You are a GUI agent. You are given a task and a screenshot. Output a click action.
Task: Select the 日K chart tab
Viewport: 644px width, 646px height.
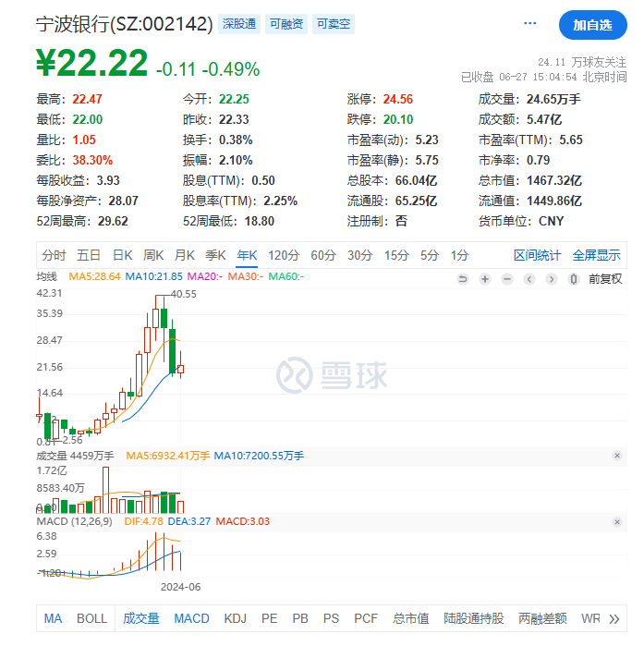pyautogui.click(x=122, y=255)
